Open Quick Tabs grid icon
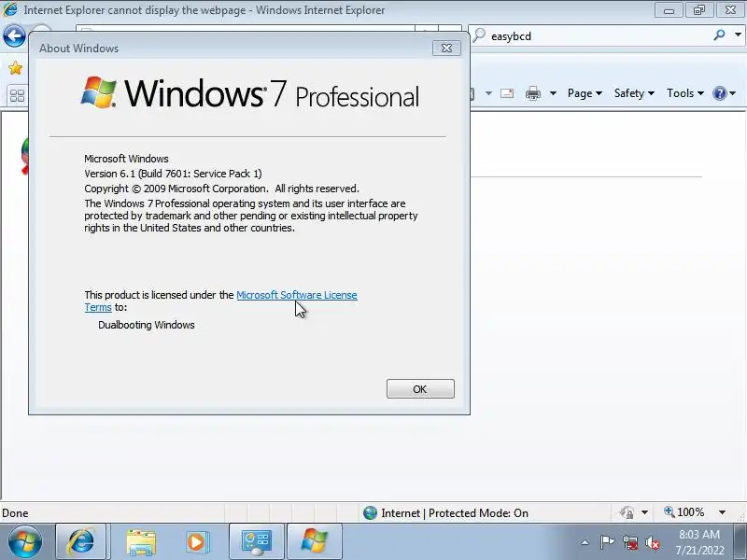The height and width of the screenshot is (560, 747). pyautogui.click(x=17, y=96)
